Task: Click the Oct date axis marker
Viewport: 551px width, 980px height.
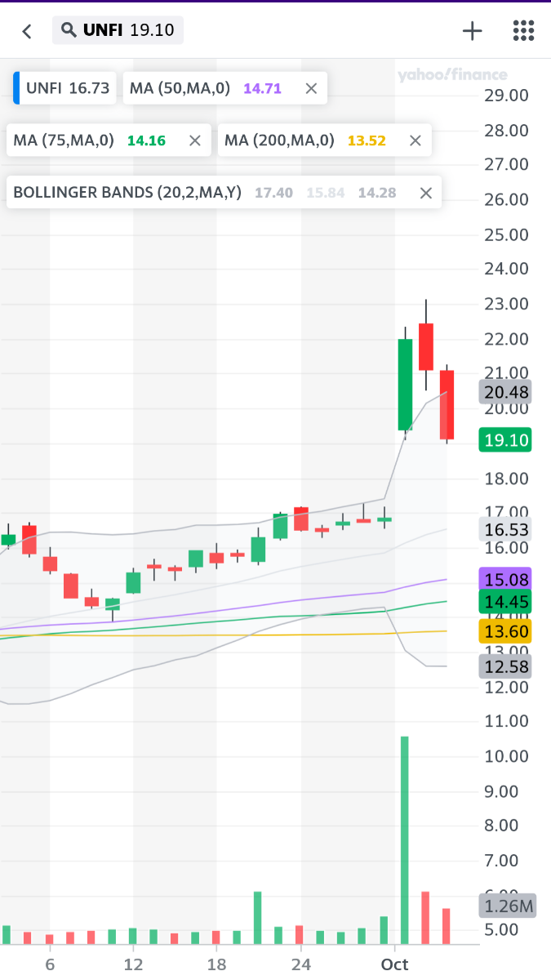Action: coord(394,964)
